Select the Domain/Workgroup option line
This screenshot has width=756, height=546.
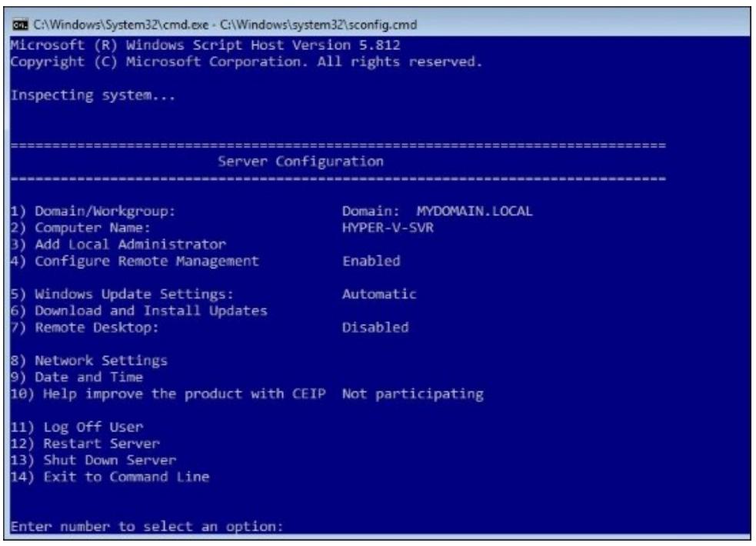coord(93,211)
